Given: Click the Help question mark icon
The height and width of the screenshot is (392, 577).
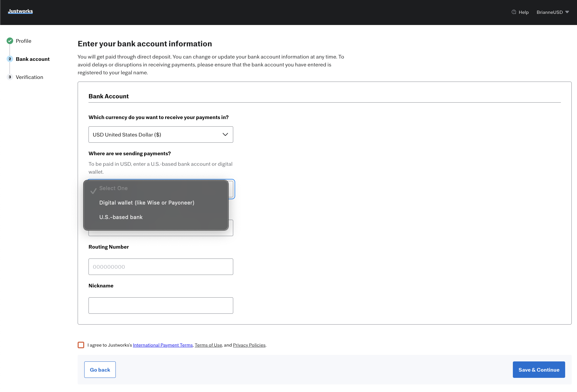Looking at the screenshot, I should [x=514, y=12].
